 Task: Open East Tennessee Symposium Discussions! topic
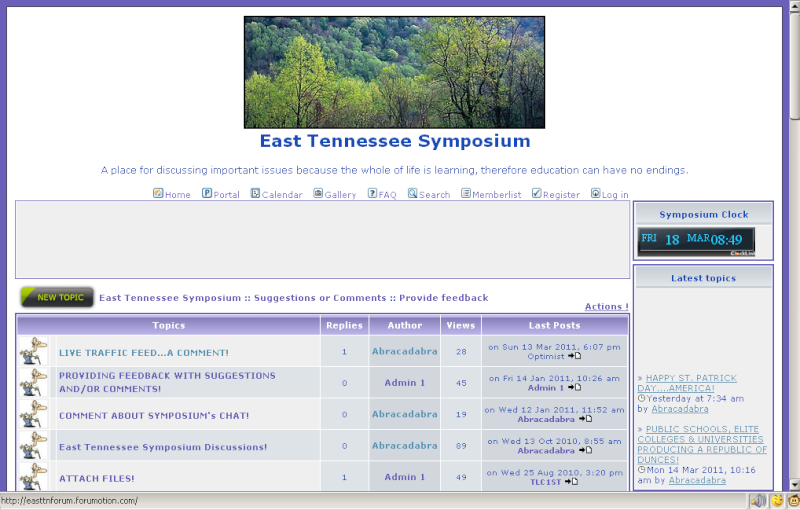(163, 447)
